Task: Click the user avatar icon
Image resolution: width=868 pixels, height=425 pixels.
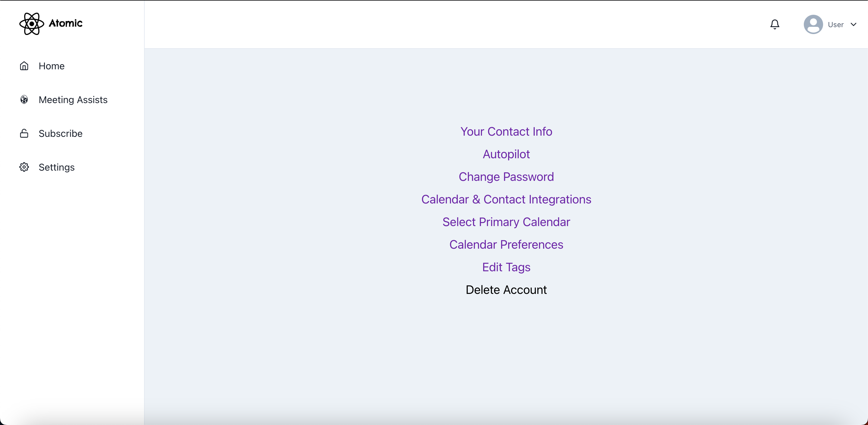Action: (813, 24)
